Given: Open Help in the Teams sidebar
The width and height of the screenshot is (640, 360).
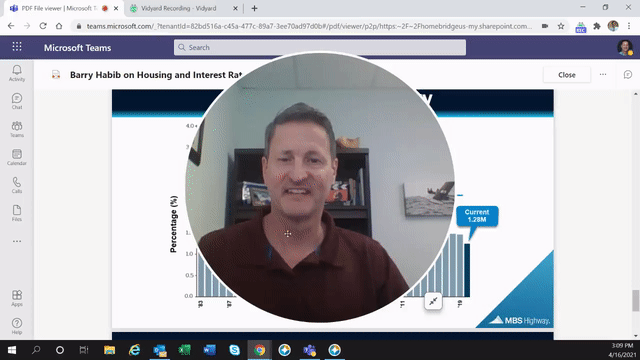Looking at the screenshot, I should click(17, 326).
